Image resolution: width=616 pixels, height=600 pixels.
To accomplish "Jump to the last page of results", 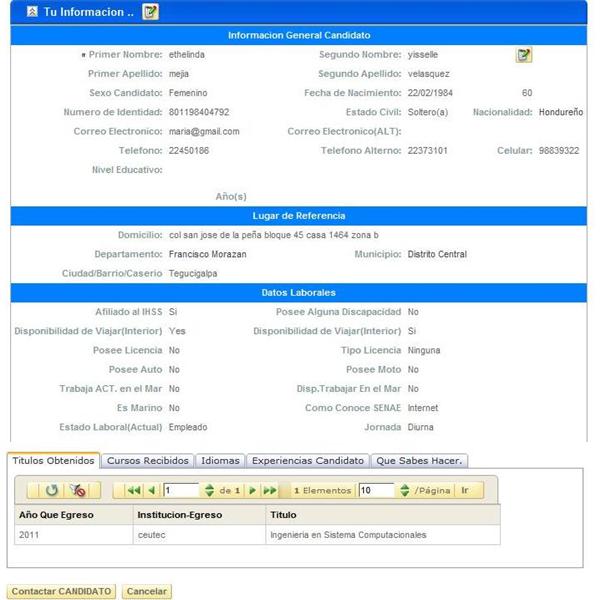I will coord(271,491).
